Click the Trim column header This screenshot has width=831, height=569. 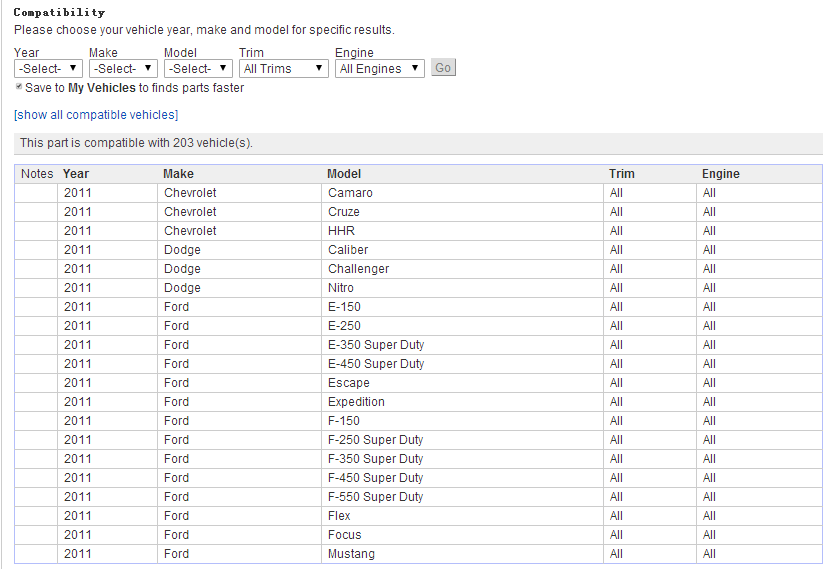621,174
